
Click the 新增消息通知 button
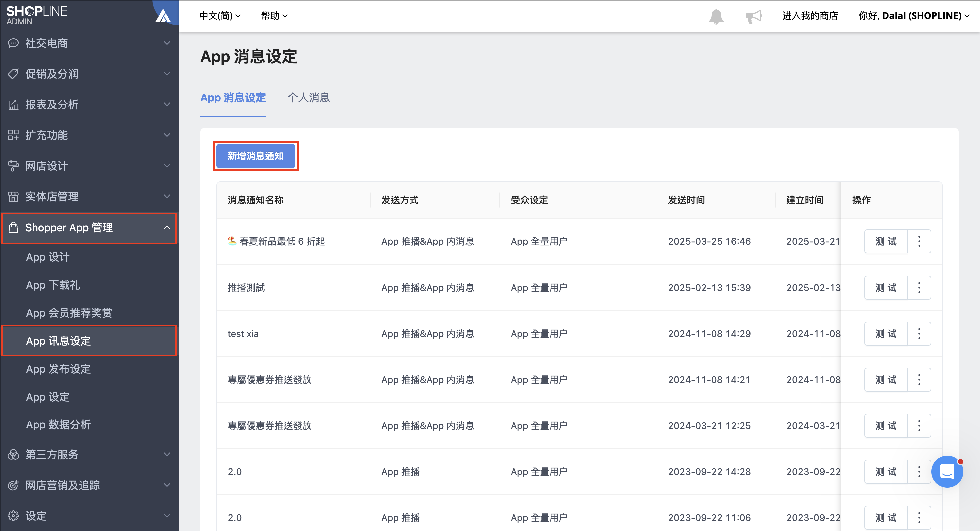click(256, 156)
